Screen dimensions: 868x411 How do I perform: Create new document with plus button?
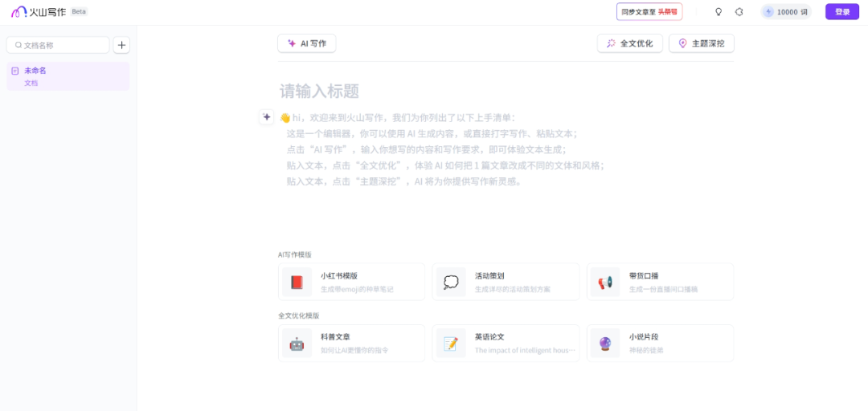122,46
